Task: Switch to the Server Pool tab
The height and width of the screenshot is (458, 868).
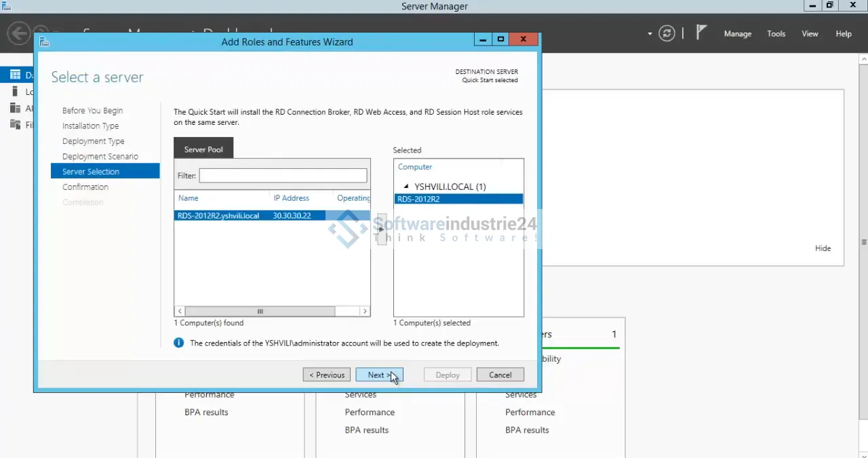Action: [203, 149]
